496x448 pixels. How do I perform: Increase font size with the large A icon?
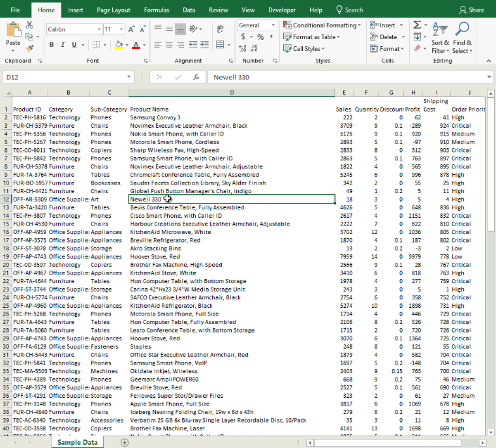[131, 29]
